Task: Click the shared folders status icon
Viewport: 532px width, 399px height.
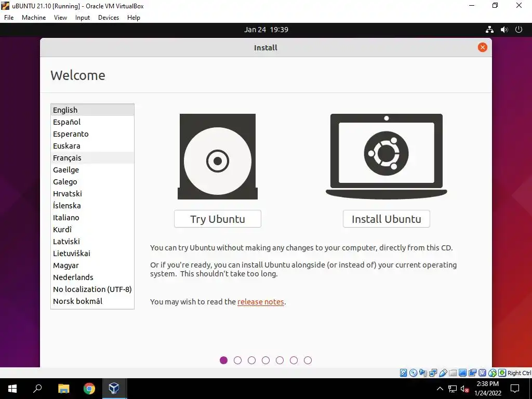Action: coord(453,373)
